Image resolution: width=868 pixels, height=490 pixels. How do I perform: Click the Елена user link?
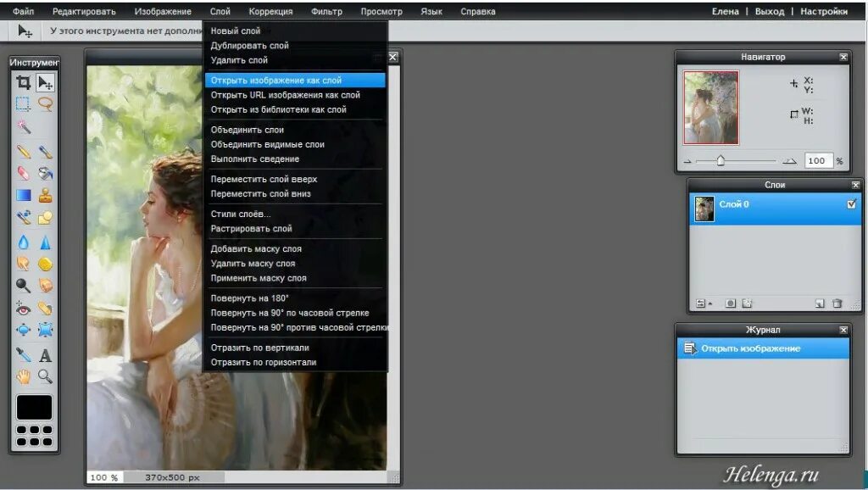click(x=726, y=11)
